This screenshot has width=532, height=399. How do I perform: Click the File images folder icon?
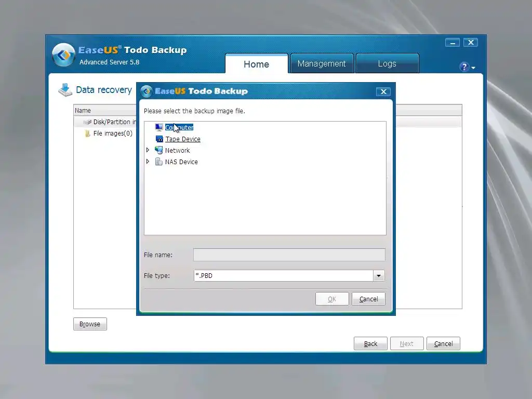87,134
